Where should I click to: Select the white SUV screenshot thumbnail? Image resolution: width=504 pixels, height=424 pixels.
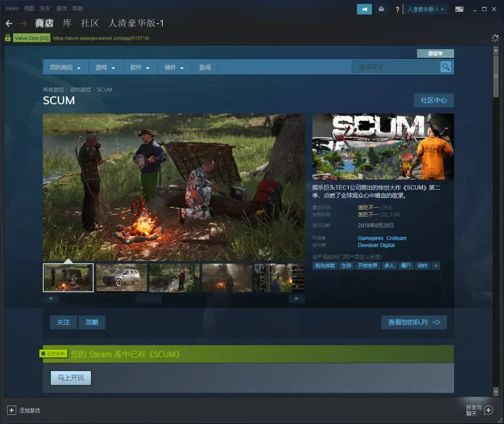click(x=121, y=278)
